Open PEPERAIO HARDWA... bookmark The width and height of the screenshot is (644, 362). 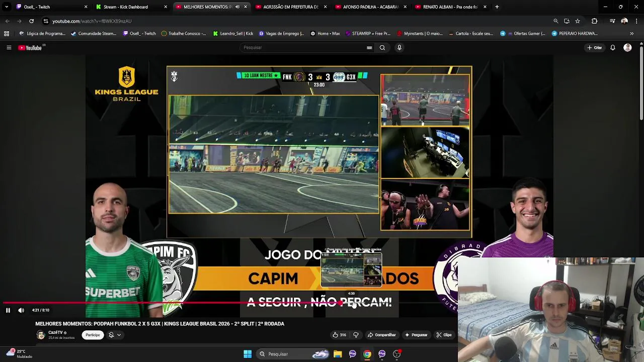pyautogui.click(x=575, y=34)
